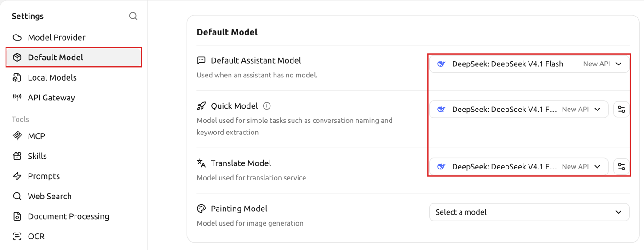Click the Document Processing file icon

pyautogui.click(x=17, y=216)
